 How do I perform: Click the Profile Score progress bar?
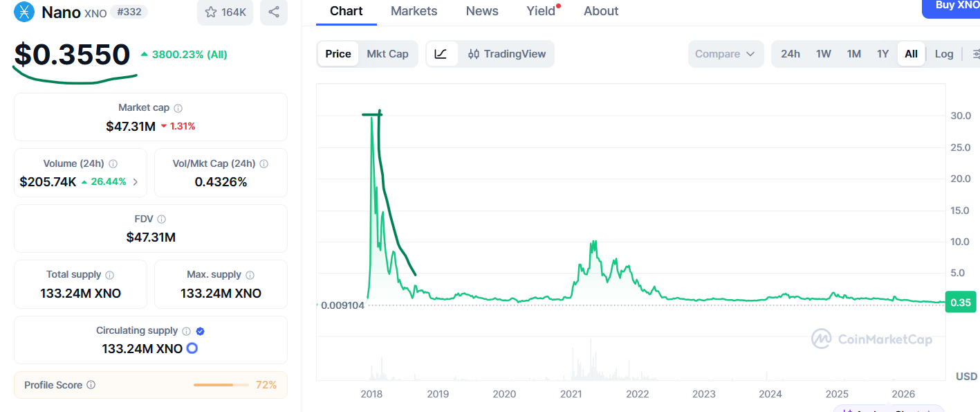pos(223,385)
